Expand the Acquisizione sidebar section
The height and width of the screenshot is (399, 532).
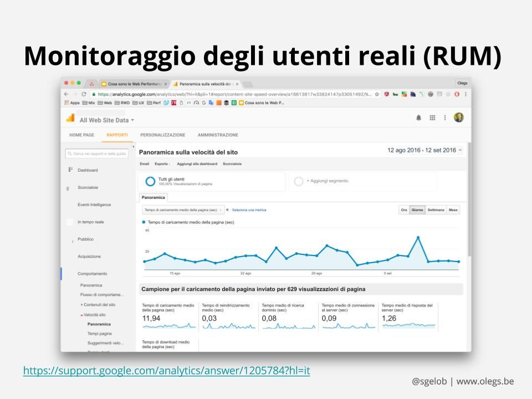point(89,257)
